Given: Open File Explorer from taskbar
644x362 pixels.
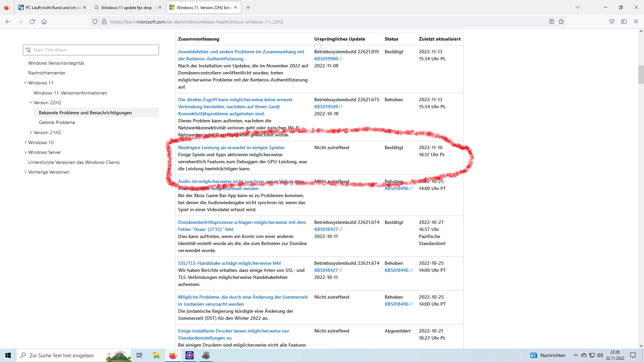Looking at the screenshot, I should click(x=156, y=355).
